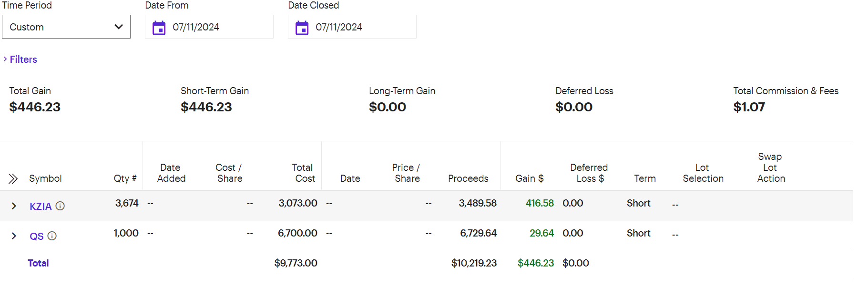Click double-chevron expand all rows icon
This screenshot has width=868, height=296.
point(13,179)
